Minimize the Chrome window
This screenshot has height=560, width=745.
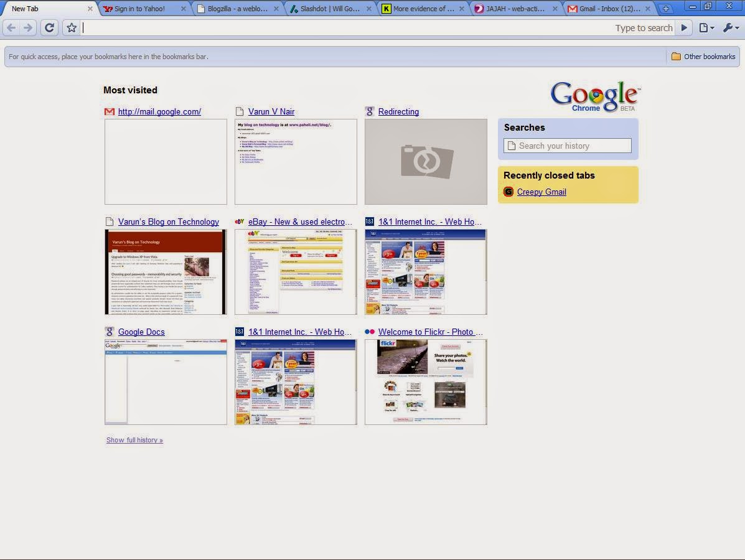pyautogui.click(x=693, y=6)
